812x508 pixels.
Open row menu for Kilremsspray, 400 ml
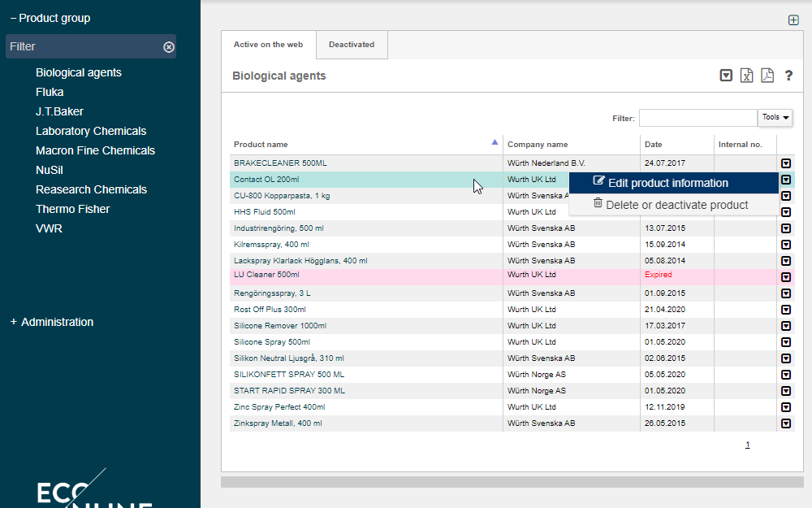785,245
